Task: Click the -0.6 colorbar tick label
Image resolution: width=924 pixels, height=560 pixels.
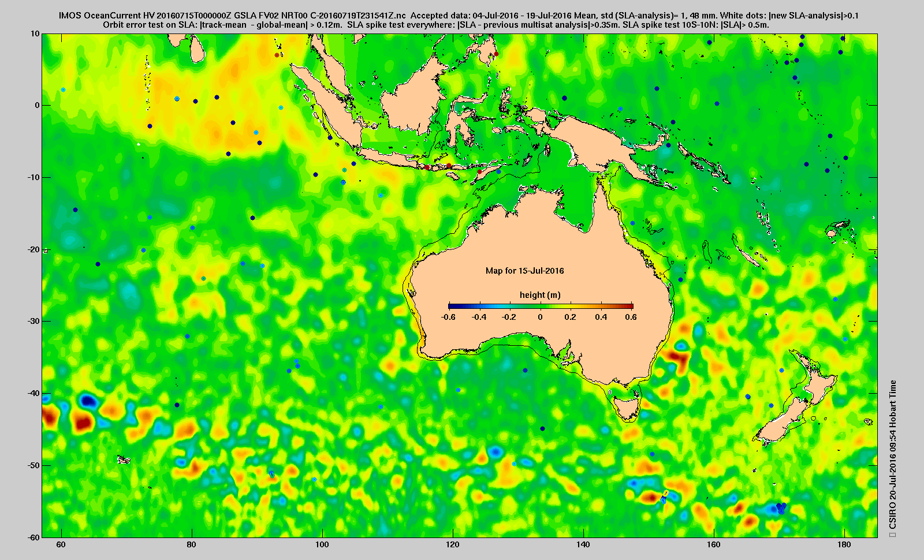Action: [448, 317]
